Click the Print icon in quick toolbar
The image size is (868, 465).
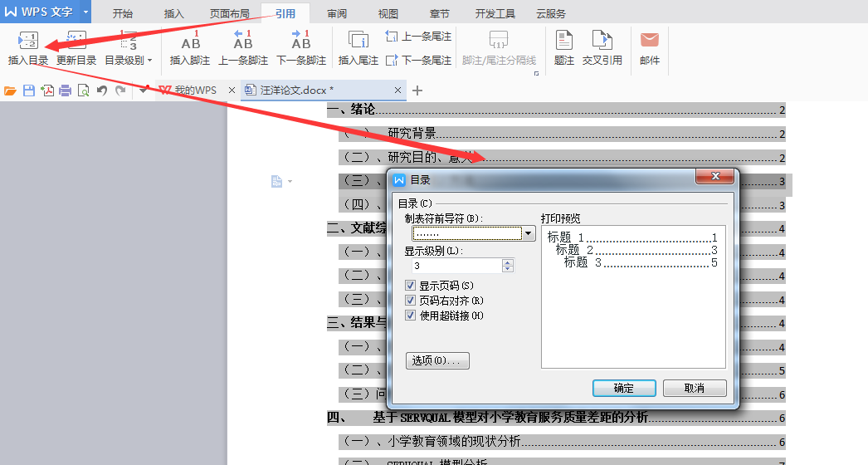(66, 91)
